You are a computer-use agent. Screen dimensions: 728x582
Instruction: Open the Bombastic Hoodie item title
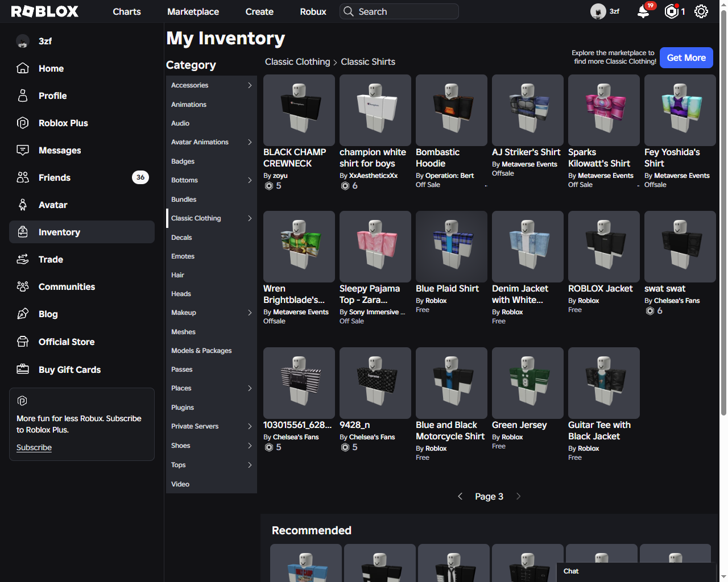(437, 158)
